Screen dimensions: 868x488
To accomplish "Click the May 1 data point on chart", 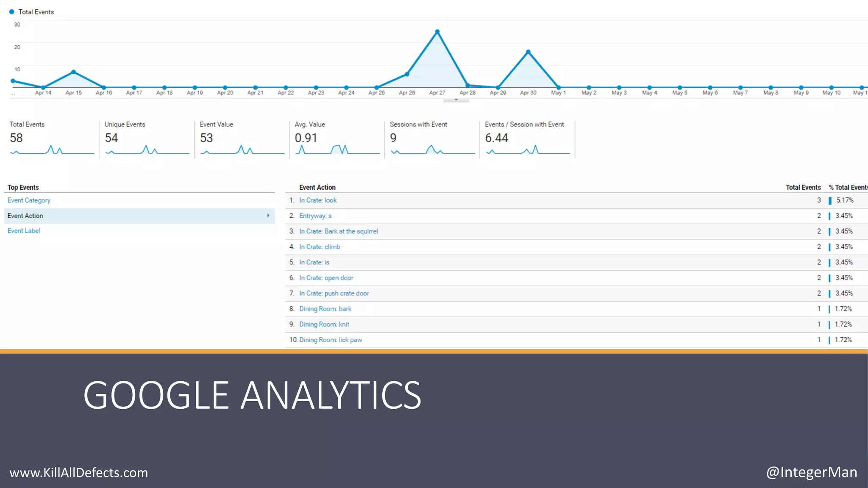I will point(559,88).
